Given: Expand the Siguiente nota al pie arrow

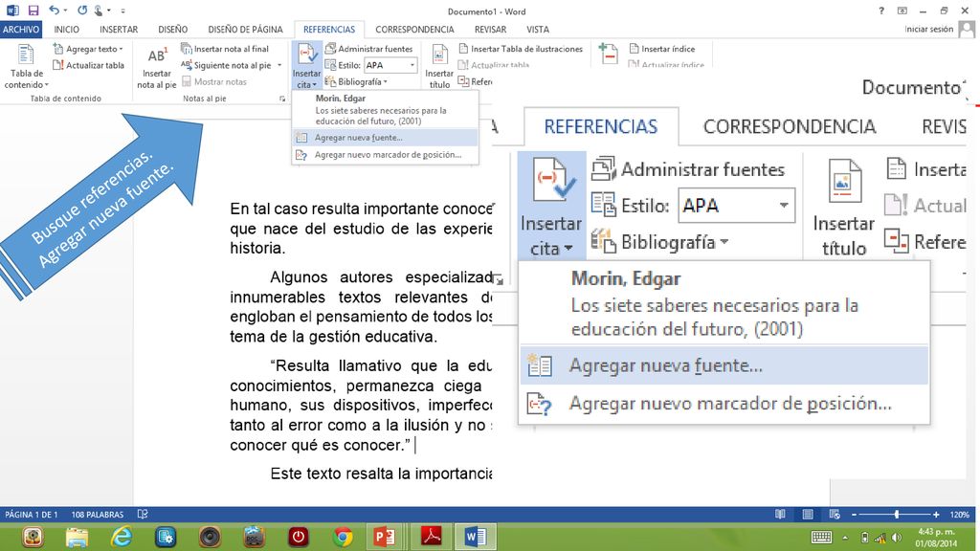Looking at the screenshot, I should (x=279, y=65).
